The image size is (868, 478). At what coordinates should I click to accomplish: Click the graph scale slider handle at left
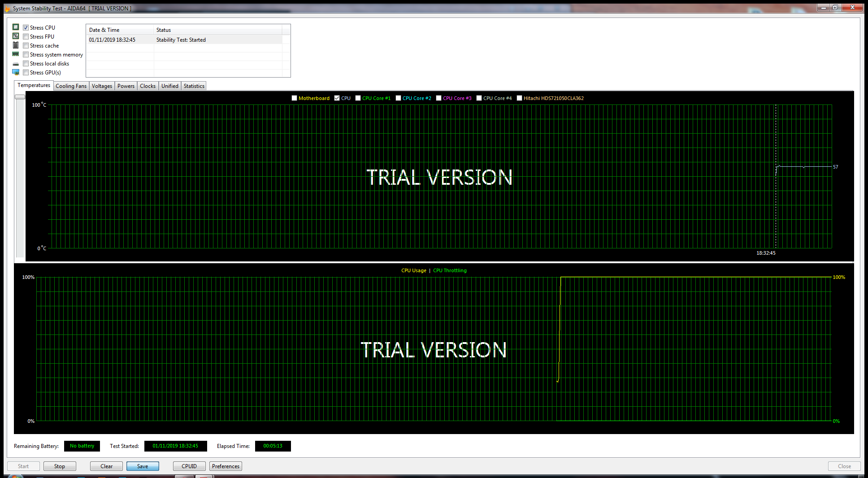20,97
